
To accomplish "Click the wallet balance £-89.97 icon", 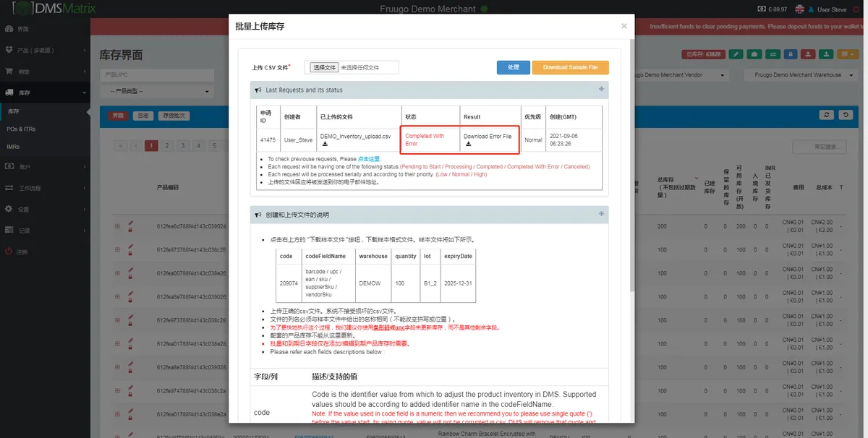I will [762, 9].
